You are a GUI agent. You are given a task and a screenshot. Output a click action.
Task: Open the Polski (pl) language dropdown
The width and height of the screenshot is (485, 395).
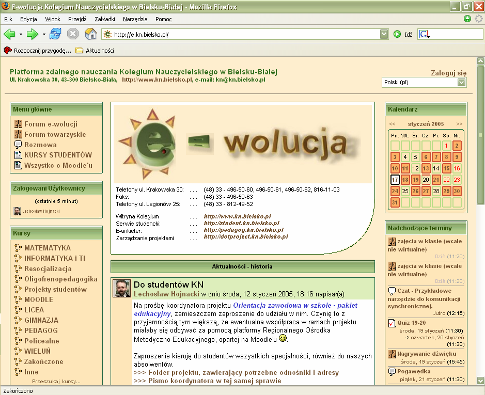point(424,82)
